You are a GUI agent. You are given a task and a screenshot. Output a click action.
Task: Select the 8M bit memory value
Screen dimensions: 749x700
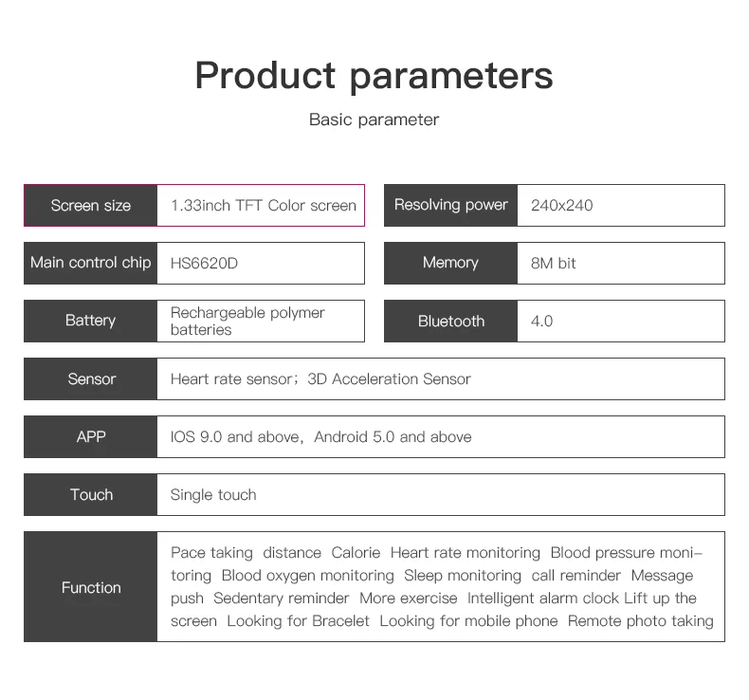[x=553, y=264]
